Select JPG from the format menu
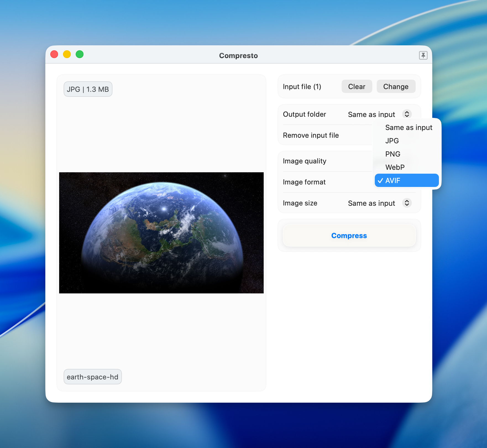487x448 pixels. (407, 141)
